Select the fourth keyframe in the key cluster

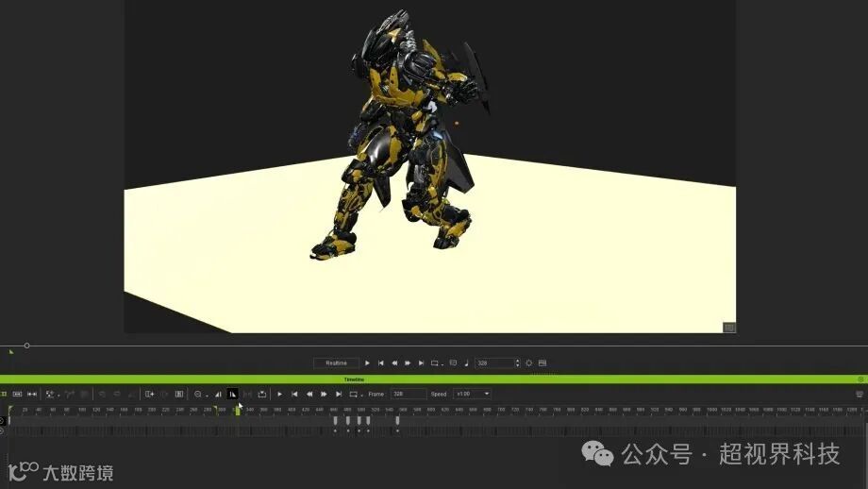[x=368, y=421]
